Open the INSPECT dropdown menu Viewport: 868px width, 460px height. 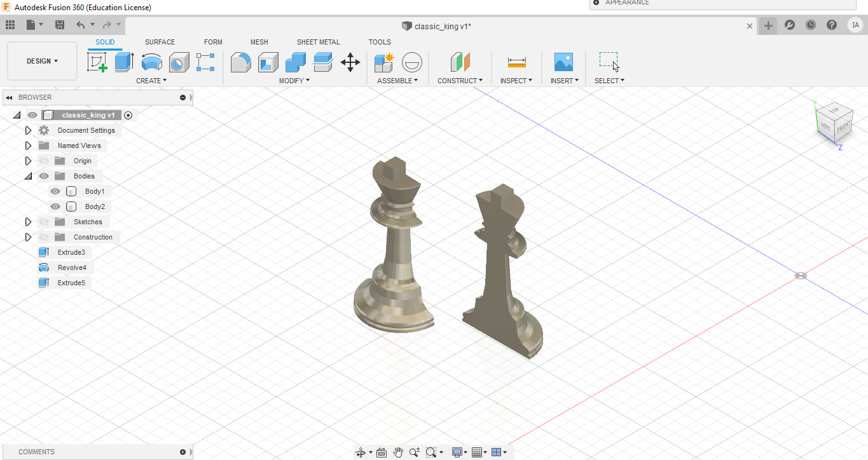516,81
